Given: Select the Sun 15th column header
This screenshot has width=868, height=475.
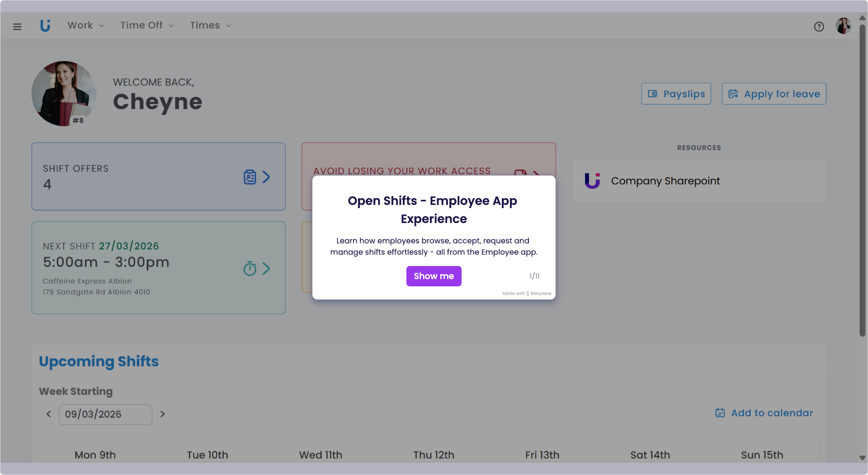Looking at the screenshot, I should tap(762, 455).
